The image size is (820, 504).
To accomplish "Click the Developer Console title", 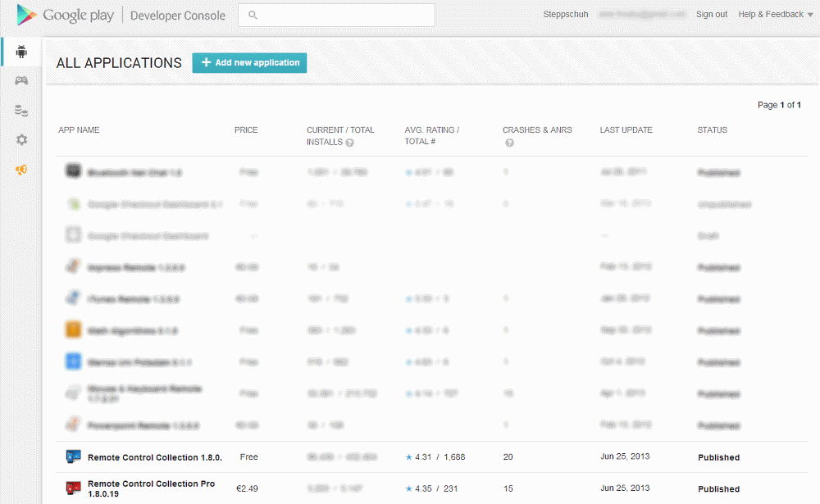I will point(178,16).
